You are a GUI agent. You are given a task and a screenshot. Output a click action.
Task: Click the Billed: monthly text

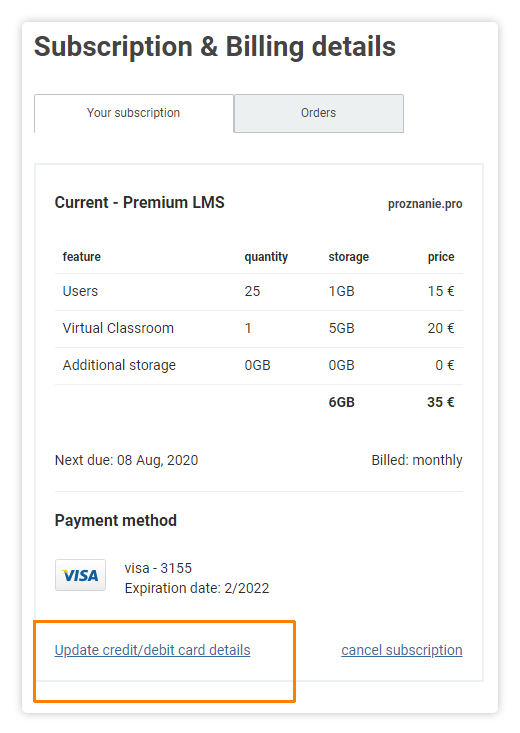pyautogui.click(x=417, y=460)
